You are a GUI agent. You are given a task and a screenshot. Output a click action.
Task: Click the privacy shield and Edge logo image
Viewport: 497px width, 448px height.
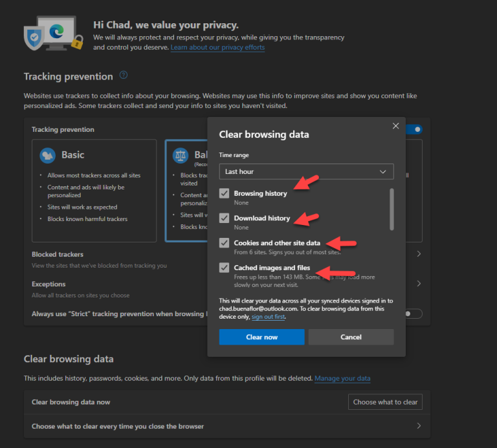coord(54,33)
